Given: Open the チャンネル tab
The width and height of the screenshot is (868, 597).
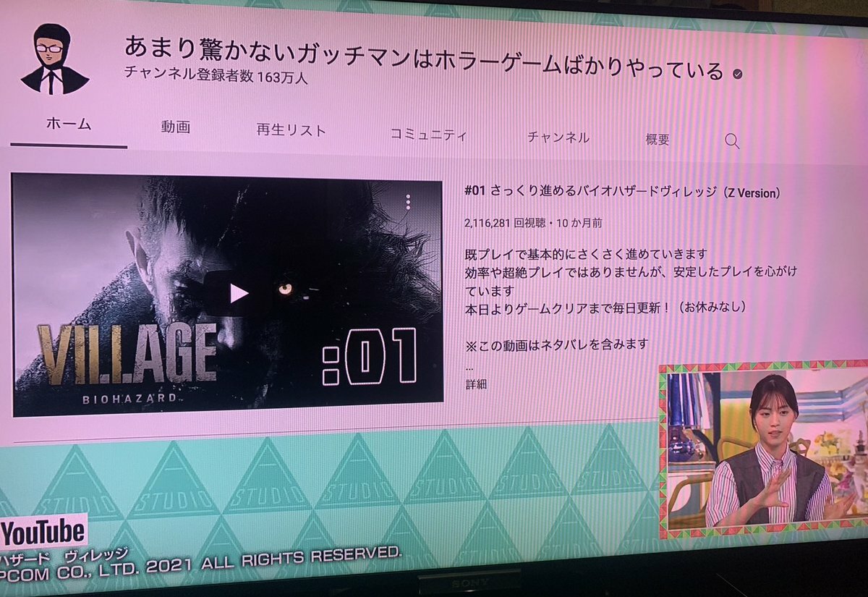Looking at the screenshot, I should [558, 137].
